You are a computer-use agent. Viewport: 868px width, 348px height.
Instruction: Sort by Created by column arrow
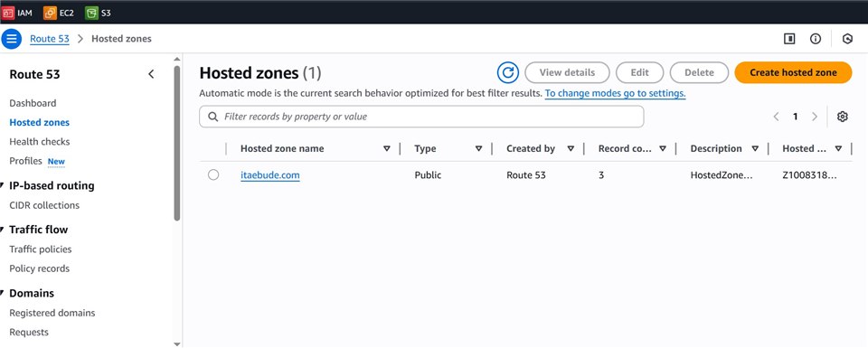pyautogui.click(x=571, y=148)
